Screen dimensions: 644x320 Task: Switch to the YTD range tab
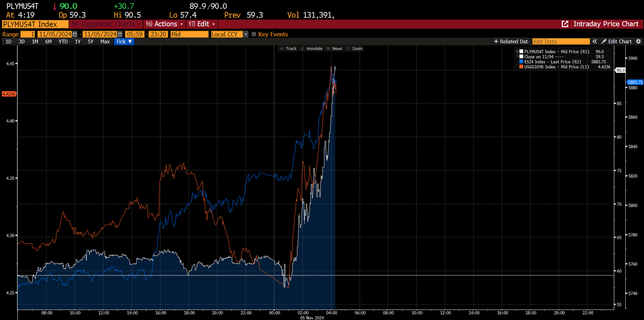click(63, 41)
